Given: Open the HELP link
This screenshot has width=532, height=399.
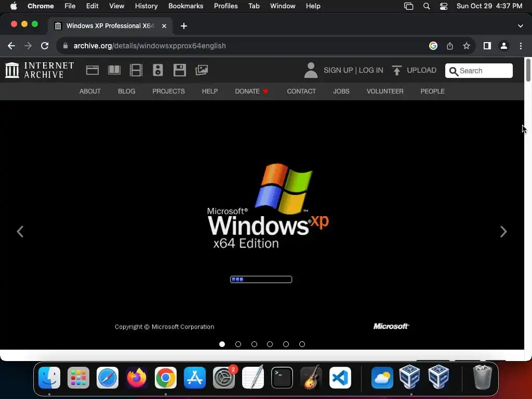Looking at the screenshot, I should click(210, 91).
